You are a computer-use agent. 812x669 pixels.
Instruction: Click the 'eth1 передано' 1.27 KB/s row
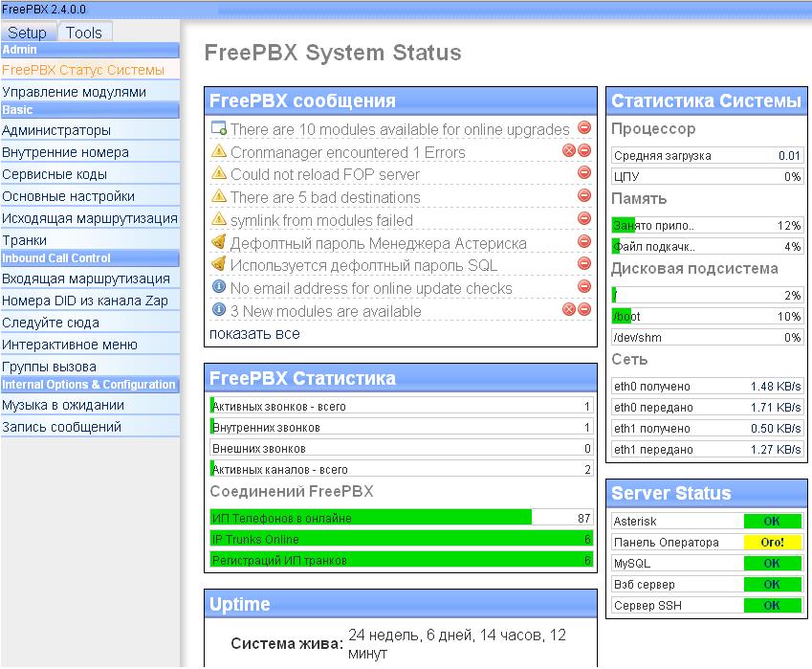point(708,449)
